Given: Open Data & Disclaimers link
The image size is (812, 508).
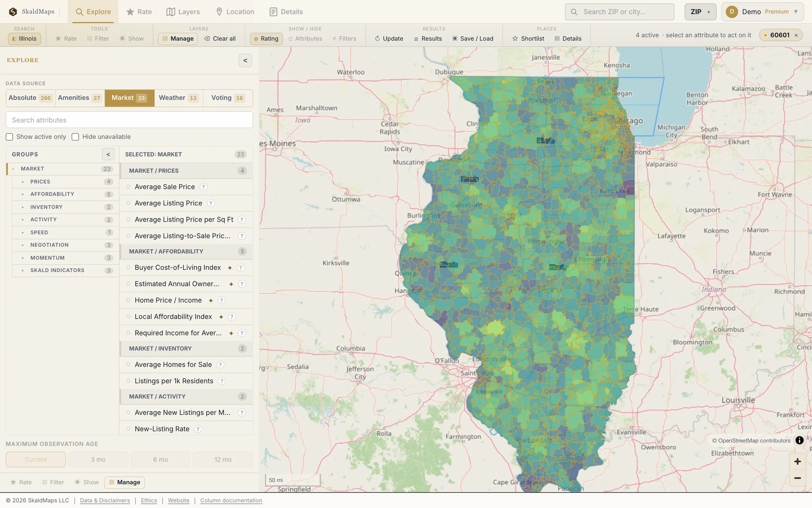Looking at the screenshot, I should point(105,500).
